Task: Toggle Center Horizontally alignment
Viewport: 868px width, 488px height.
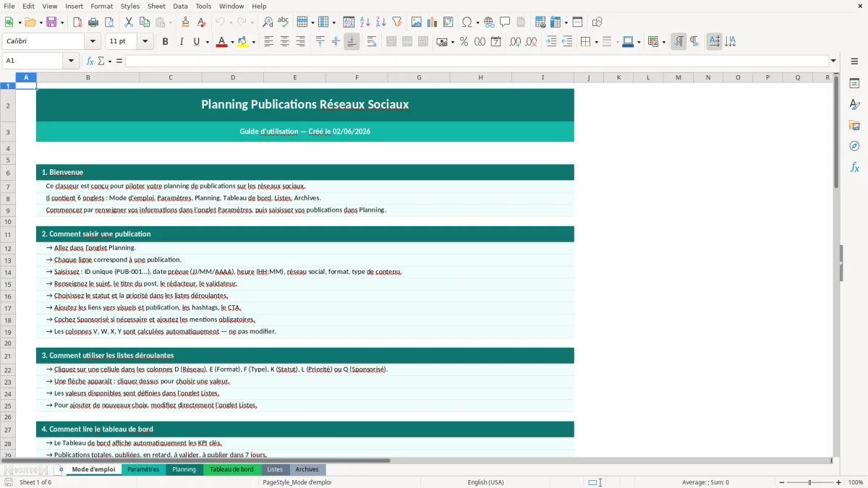Action: (x=285, y=42)
